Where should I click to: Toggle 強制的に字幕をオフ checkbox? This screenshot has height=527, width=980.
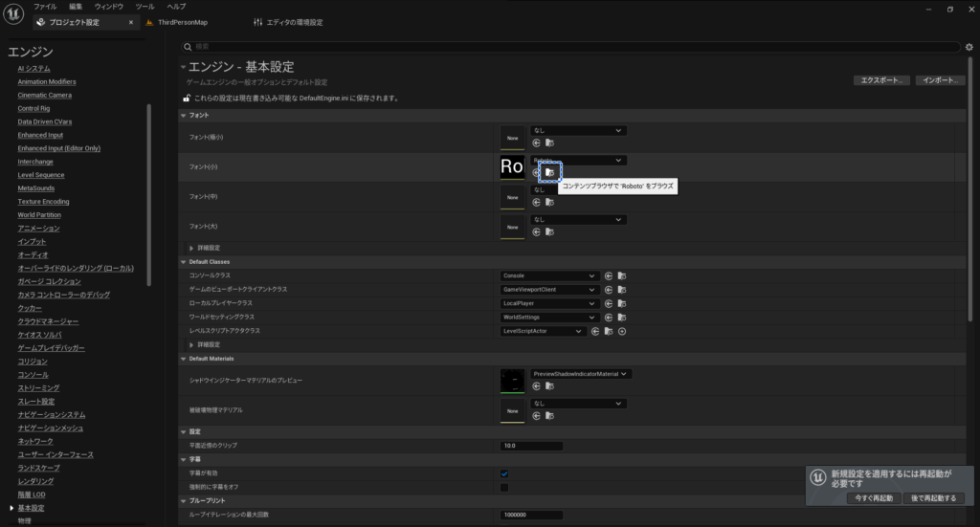pos(504,487)
